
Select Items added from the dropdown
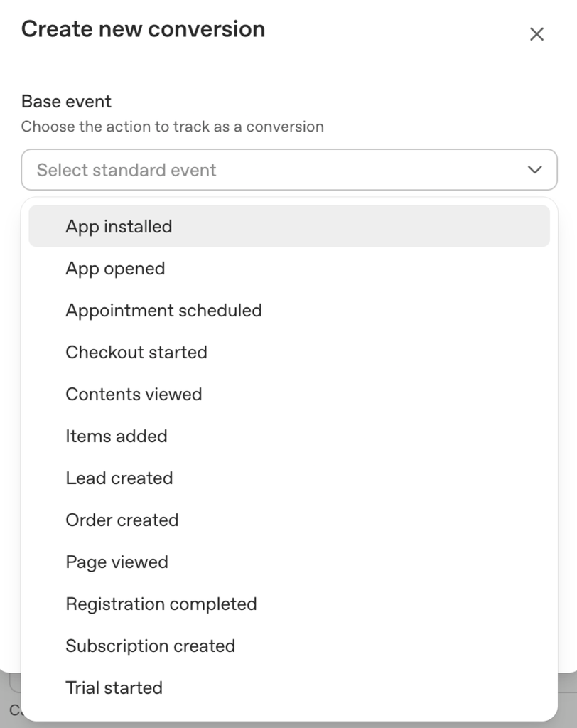point(288,436)
